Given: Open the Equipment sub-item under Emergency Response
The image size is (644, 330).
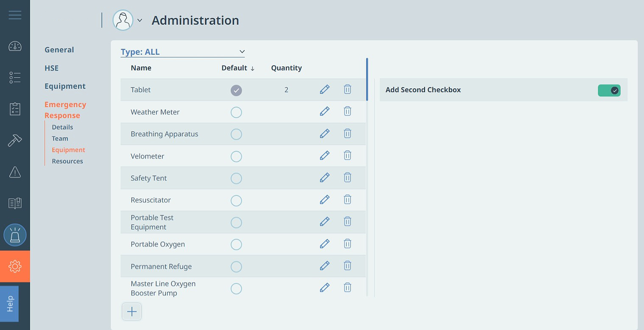Looking at the screenshot, I should (x=68, y=150).
